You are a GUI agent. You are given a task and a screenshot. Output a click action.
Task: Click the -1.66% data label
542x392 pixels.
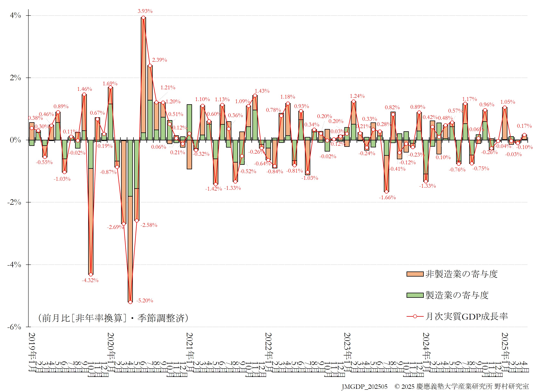click(387, 198)
